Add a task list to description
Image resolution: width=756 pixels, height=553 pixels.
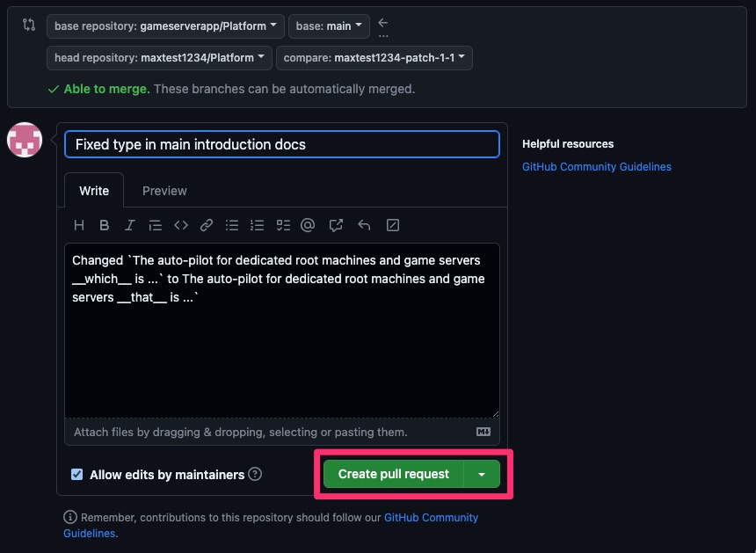[x=283, y=225]
